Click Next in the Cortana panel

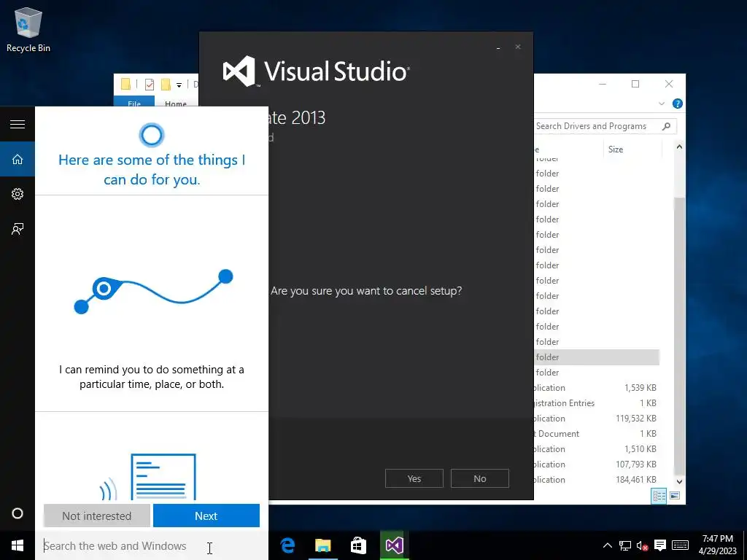coord(206,516)
